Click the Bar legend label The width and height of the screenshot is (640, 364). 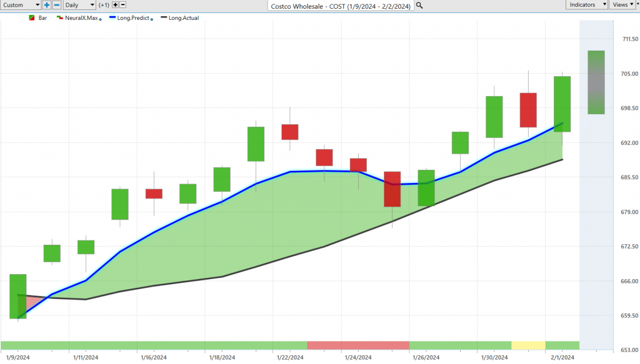42,18
